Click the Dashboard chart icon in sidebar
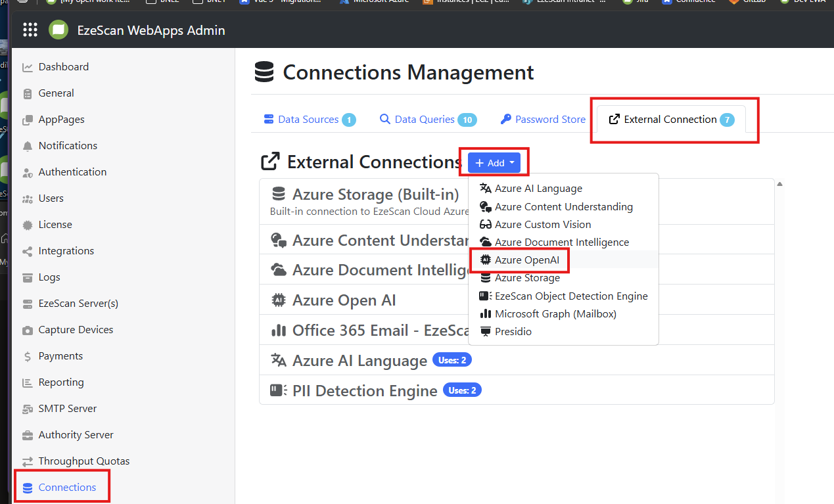 click(28, 67)
